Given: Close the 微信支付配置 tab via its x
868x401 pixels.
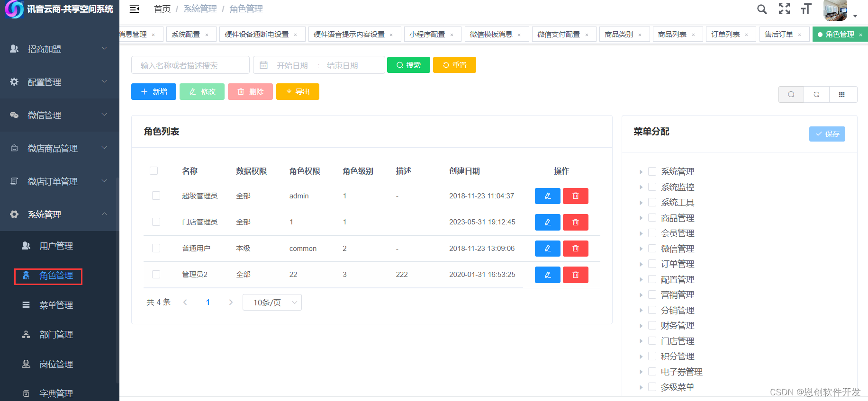Looking at the screenshot, I should click(x=587, y=35).
